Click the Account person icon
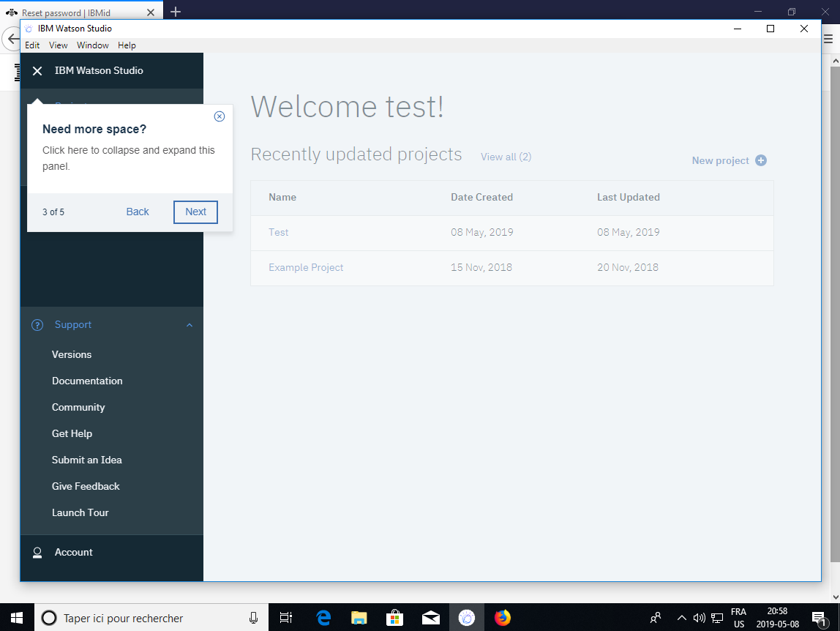This screenshot has width=840, height=631. 37,553
